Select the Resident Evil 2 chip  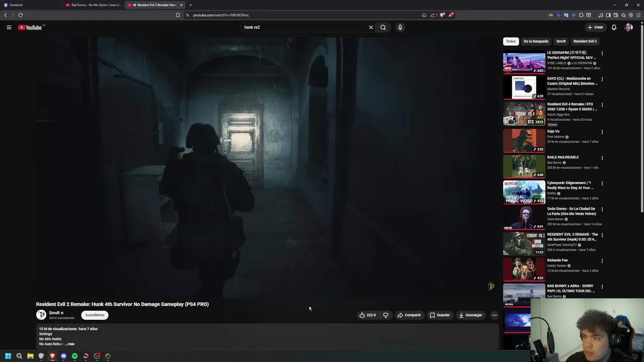pyautogui.click(x=585, y=41)
